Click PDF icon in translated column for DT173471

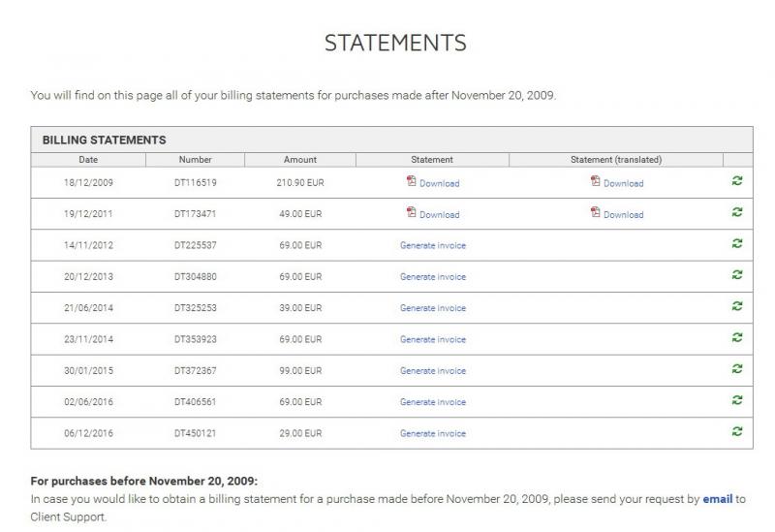click(x=595, y=212)
